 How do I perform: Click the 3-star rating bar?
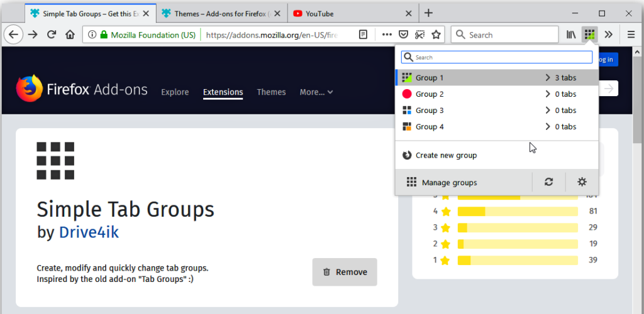518,227
